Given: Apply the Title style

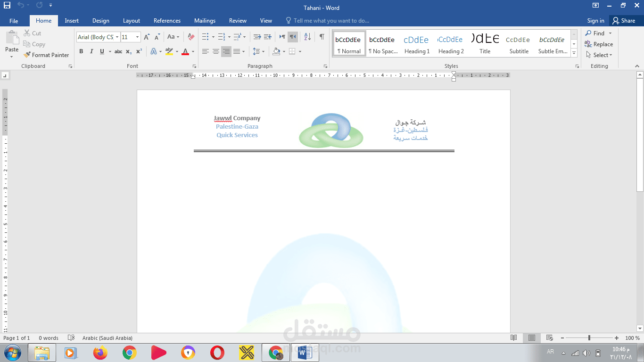Looking at the screenshot, I should tap(485, 44).
